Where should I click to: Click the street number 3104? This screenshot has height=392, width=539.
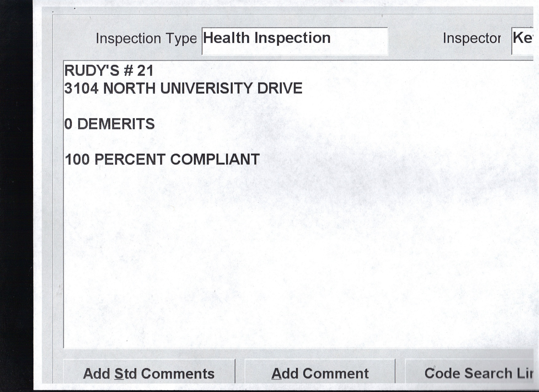pyautogui.click(x=81, y=89)
